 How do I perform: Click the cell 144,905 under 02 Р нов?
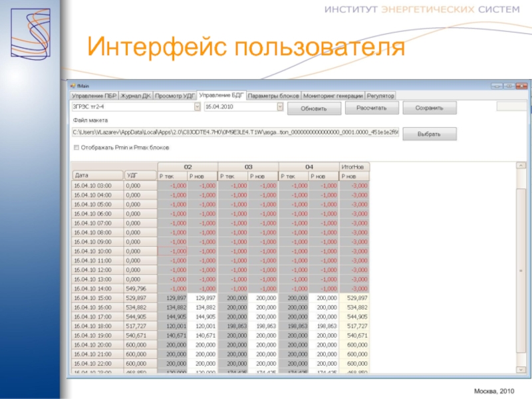tap(203, 317)
